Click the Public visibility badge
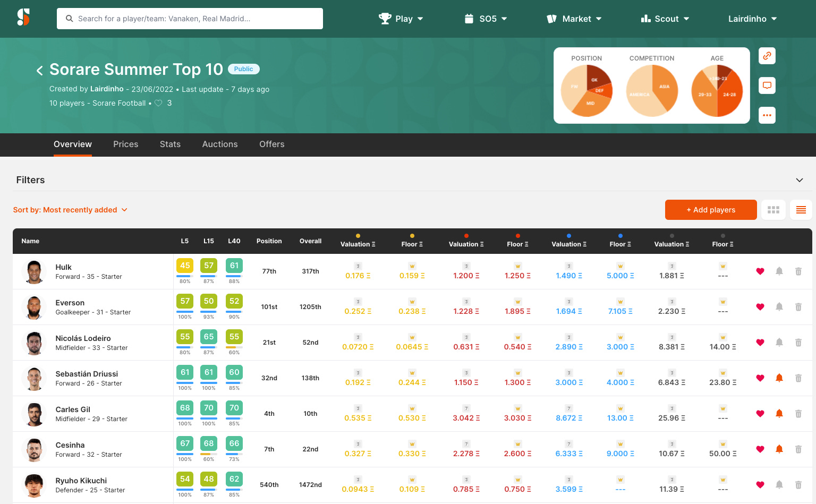The image size is (816, 504). pyautogui.click(x=244, y=69)
